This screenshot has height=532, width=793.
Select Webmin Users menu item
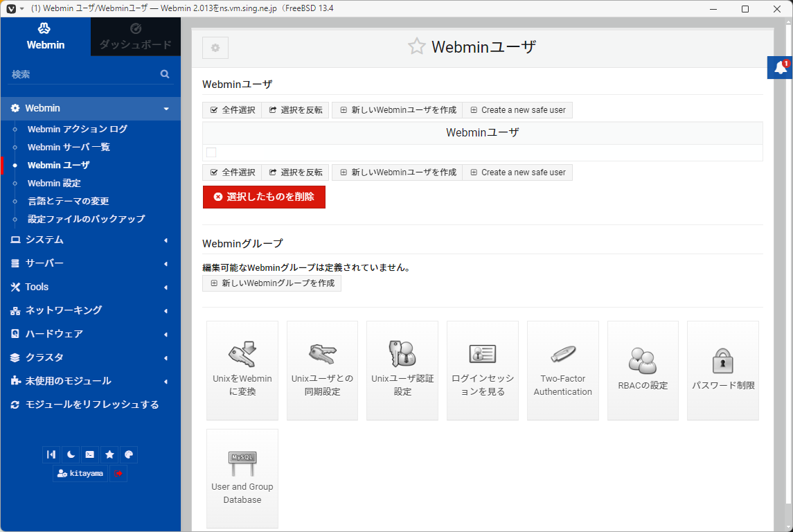click(59, 166)
